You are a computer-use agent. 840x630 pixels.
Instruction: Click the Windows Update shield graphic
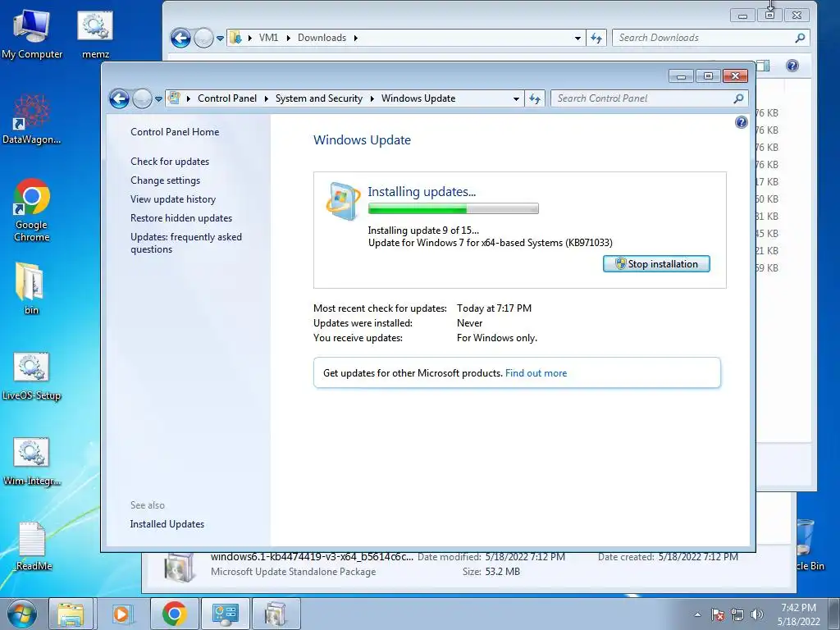(x=343, y=202)
